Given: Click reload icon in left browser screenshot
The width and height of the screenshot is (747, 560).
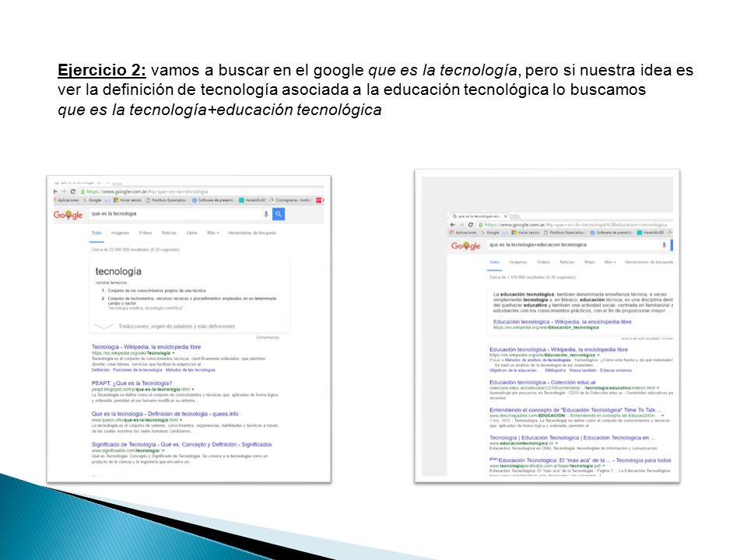Looking at the screenshot, I should pyautogui.click(x=73, y=191).
